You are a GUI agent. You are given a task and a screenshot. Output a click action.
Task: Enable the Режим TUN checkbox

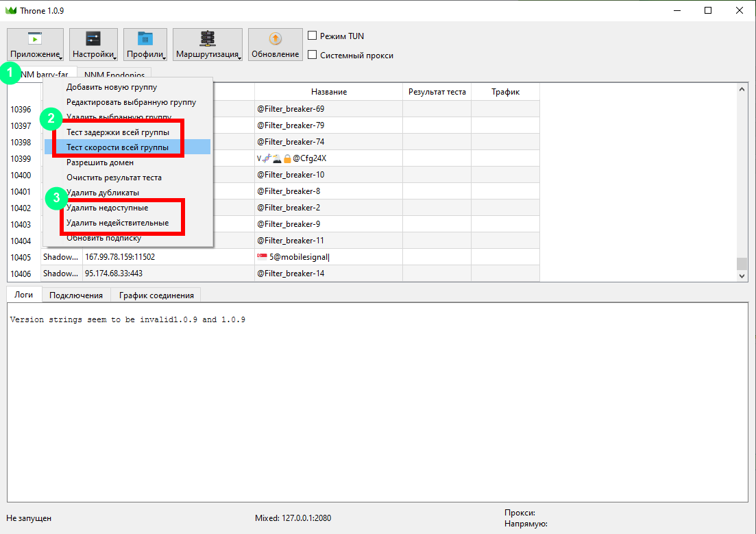click(x=313, y=36)
